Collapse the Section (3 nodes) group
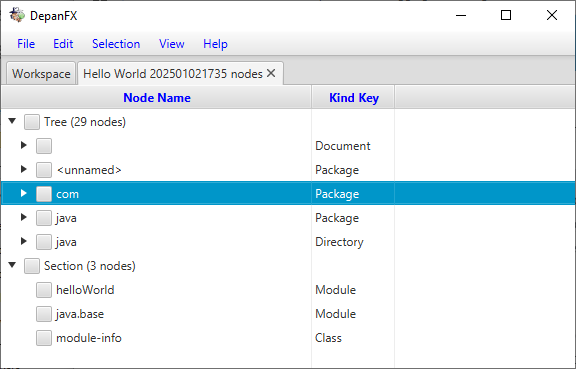 point(12,265)
